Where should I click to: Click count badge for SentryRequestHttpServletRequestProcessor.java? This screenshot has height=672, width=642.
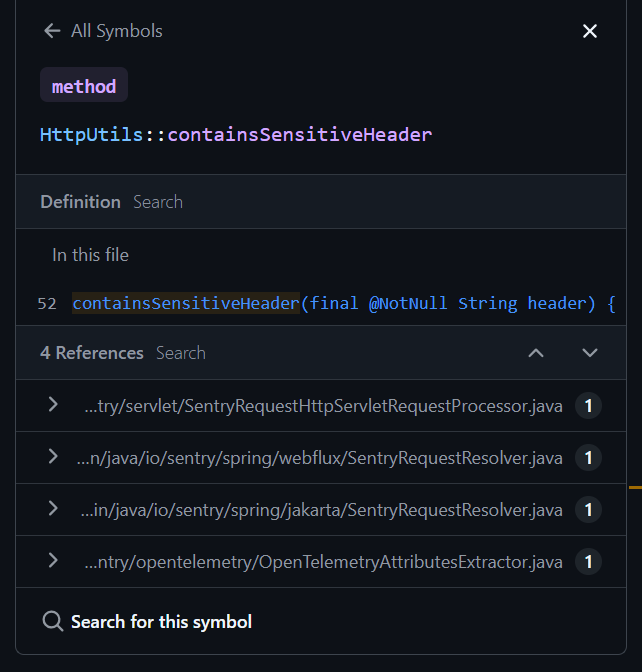tap(588, 406)
